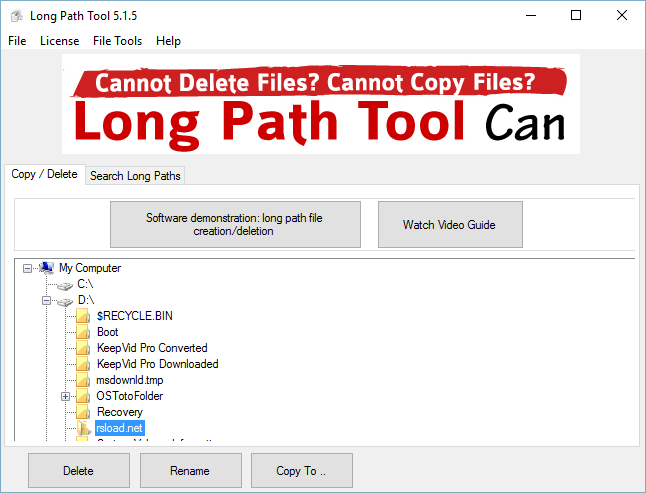Screen dimensions: 646x493
Task: Select the $RECYCLE.BIN folder name
Action: point(135,316)
